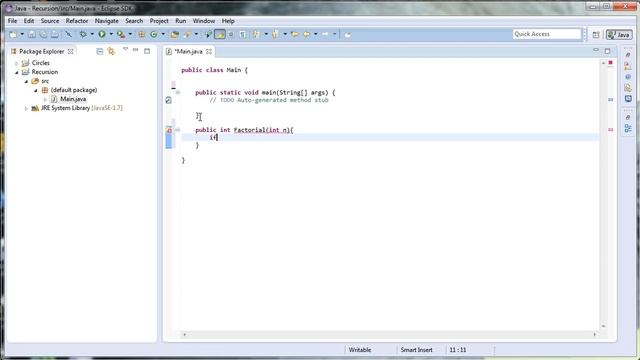Open the Navigate menu
The height and width of the screenshot is (360, 640).
tap(107, 21)
